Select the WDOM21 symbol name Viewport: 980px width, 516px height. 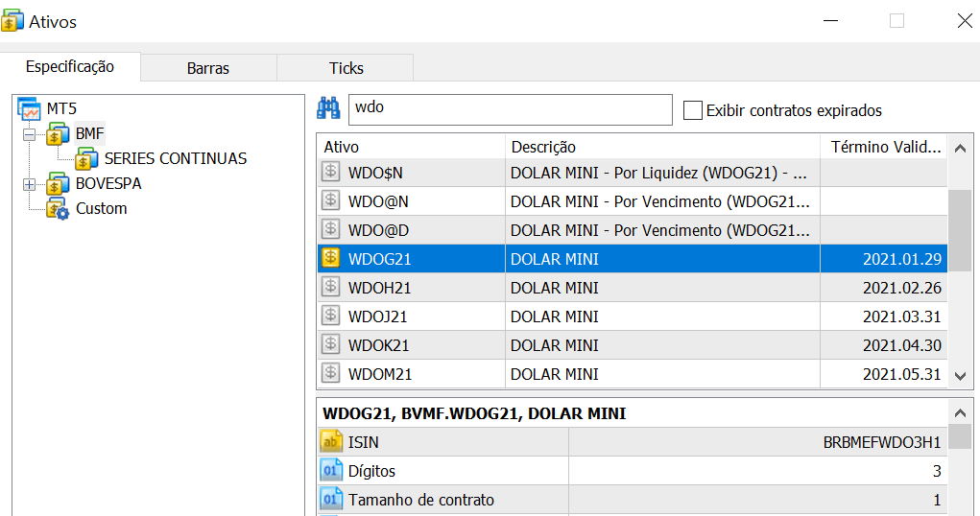(x=380, y=374)
